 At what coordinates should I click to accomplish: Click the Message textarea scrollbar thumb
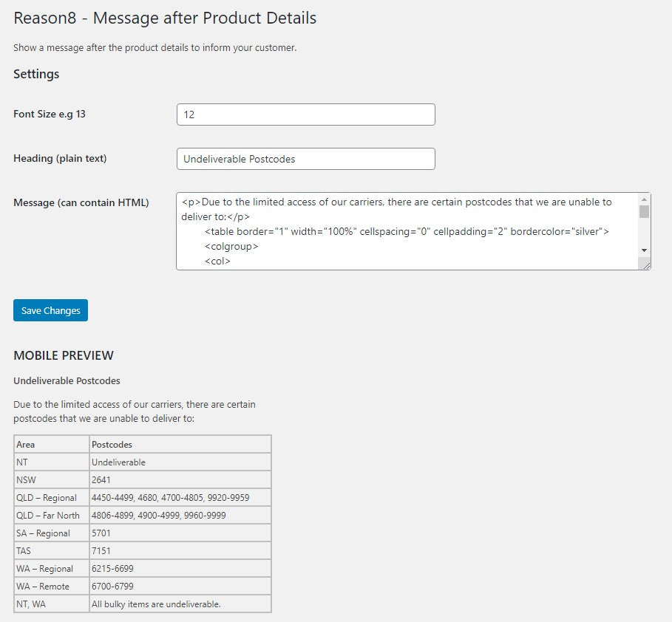(x=644, y=212)
